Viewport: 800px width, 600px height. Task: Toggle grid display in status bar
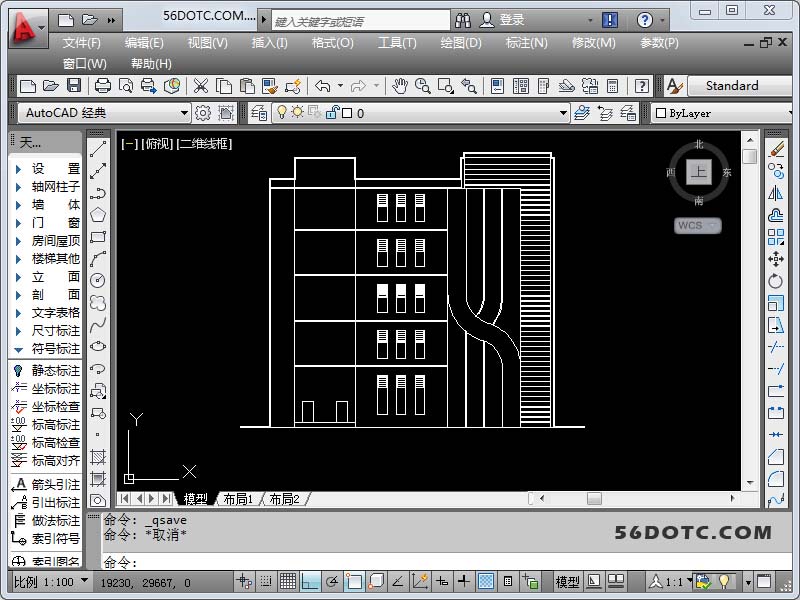click(x=288, y=581)
